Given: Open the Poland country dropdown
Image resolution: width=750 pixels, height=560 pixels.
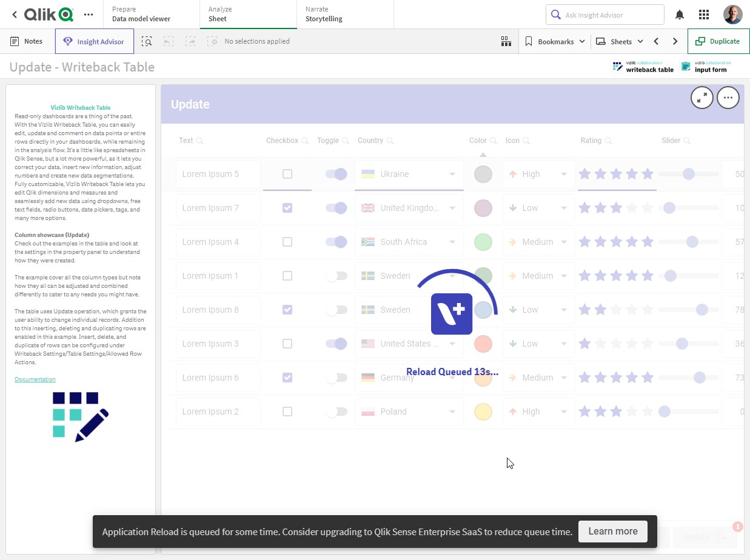Looking at the screenshot, I should tap(409, 412).
